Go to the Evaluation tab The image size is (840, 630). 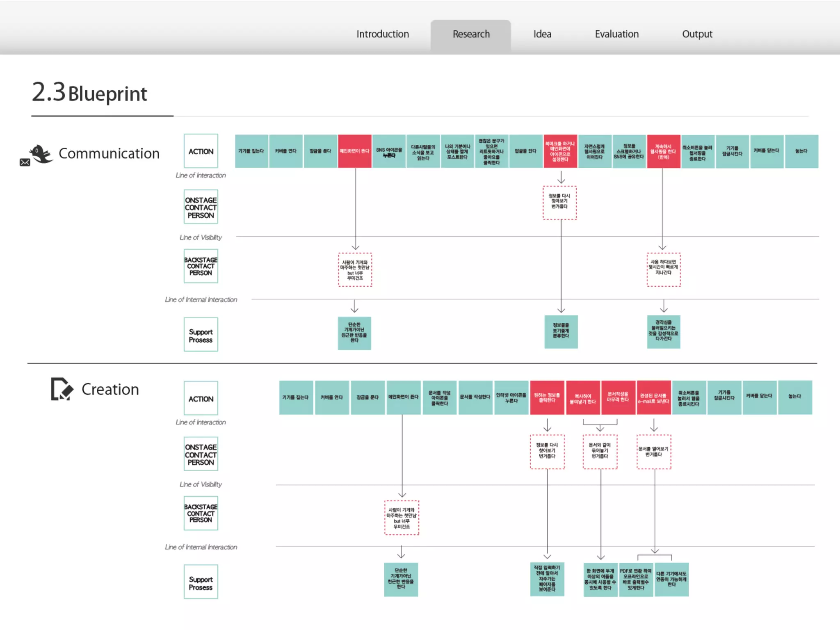click(x=616, y=34)
